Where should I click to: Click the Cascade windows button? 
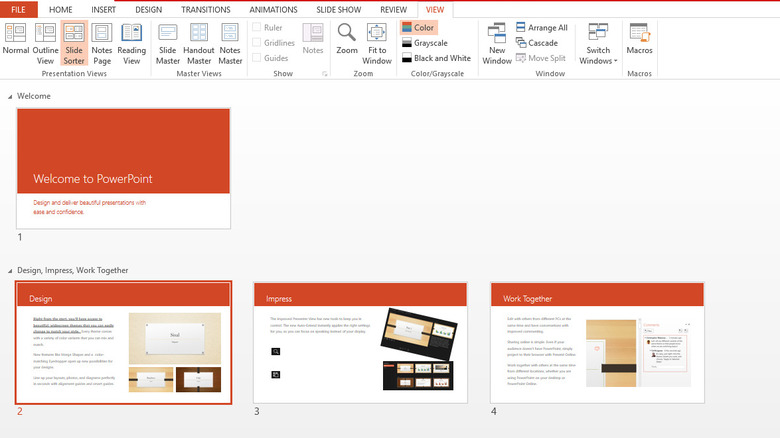coord(536,43)
